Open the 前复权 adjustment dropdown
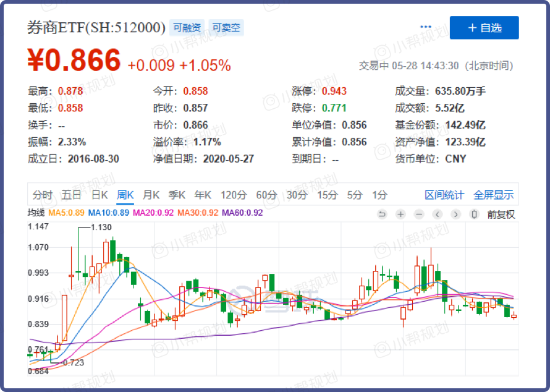 click(501, 214)
